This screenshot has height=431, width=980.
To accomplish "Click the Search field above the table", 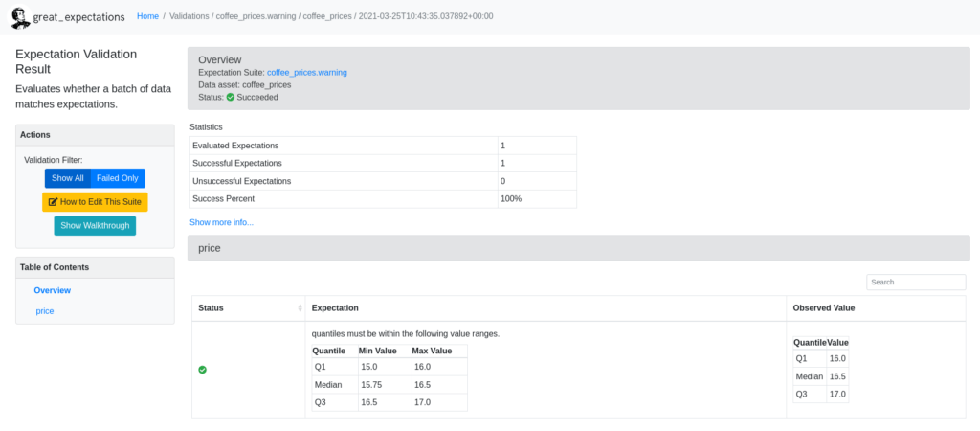I will pos(915,283).
